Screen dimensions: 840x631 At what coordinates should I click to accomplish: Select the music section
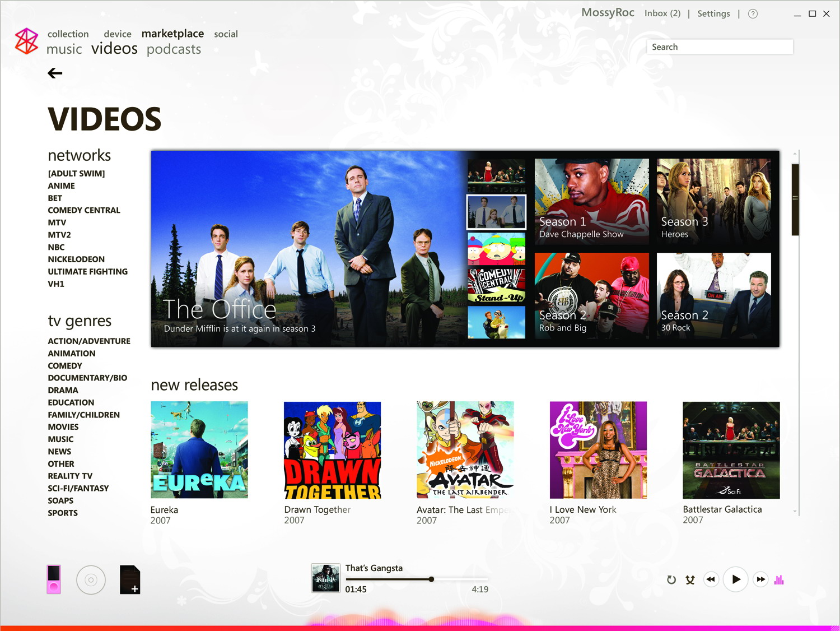click(64, 49)
